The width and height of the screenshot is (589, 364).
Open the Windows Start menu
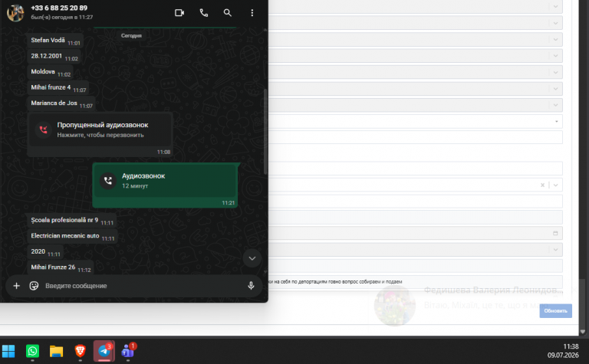tap(8, 351)
